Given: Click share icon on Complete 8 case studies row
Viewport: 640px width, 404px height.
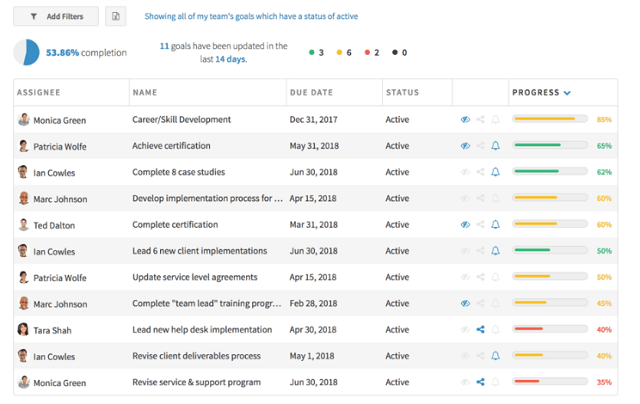Looking at the screenshot, I should point(480,172).
